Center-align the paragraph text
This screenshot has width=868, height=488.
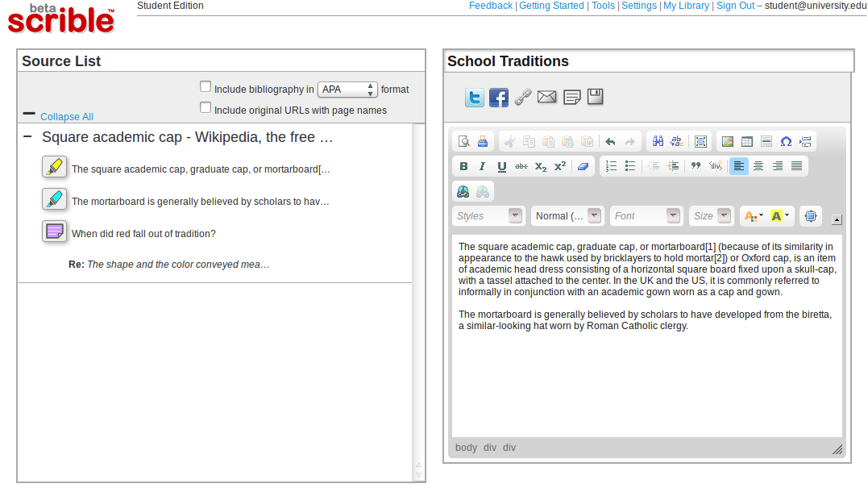(x=758, y=166)
